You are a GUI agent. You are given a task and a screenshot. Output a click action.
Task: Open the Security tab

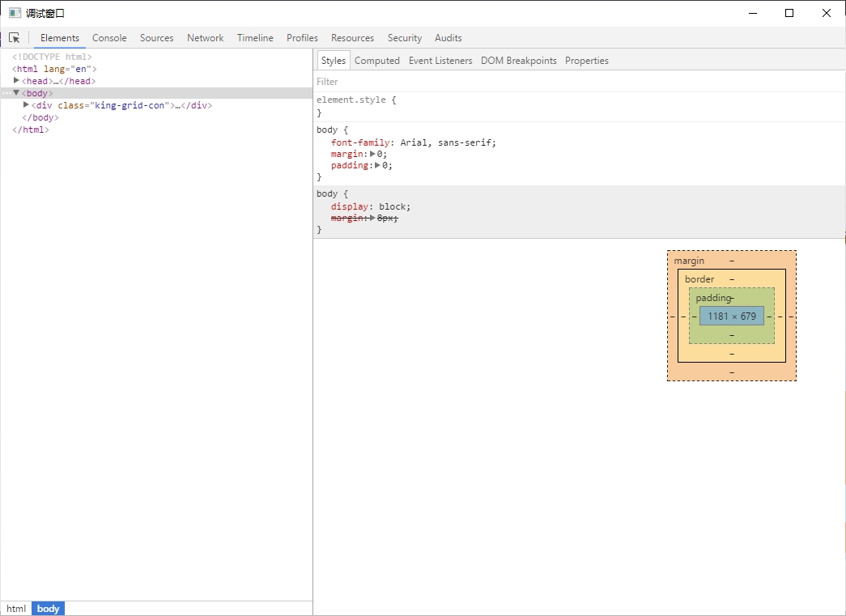404,38
